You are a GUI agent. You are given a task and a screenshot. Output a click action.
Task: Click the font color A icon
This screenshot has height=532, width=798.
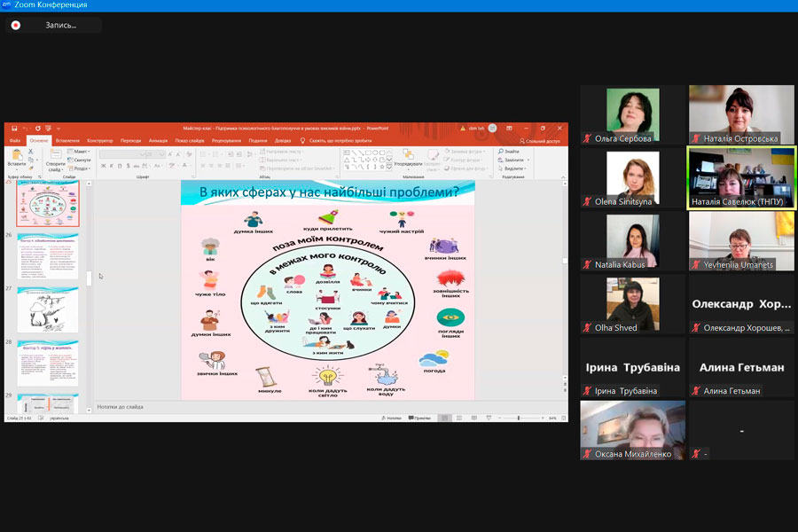[x=184, y=166]
